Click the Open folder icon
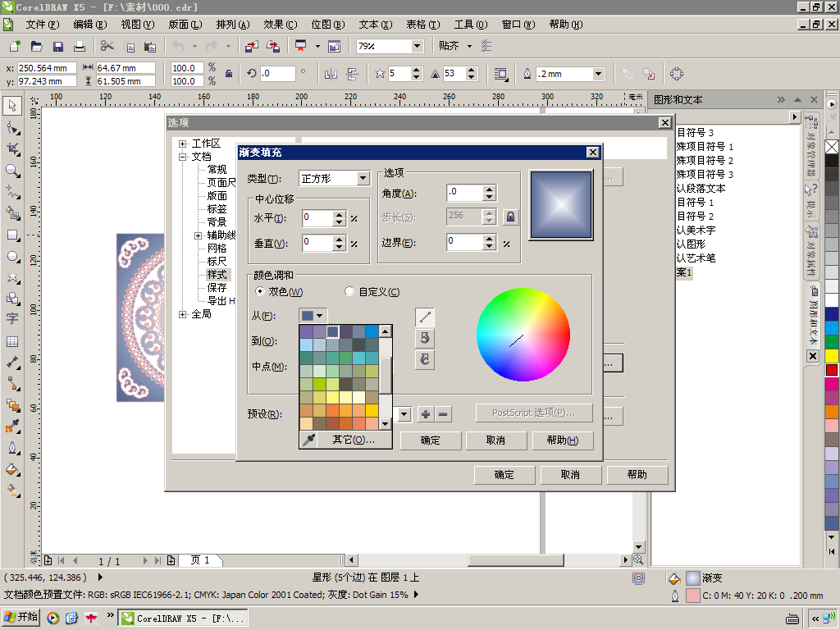Image resolution: width=840 pixels, height=630 pixels. coord(36,46)
